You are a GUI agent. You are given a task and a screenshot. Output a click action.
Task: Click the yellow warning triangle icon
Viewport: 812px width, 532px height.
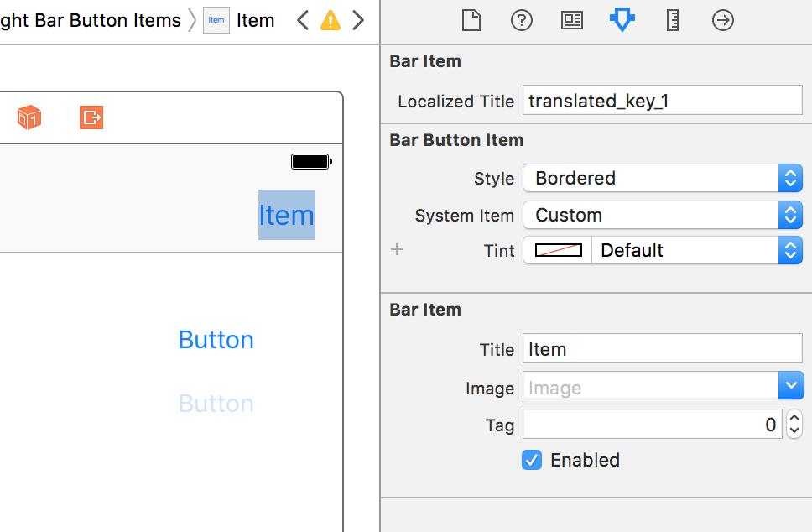point(330,21)
